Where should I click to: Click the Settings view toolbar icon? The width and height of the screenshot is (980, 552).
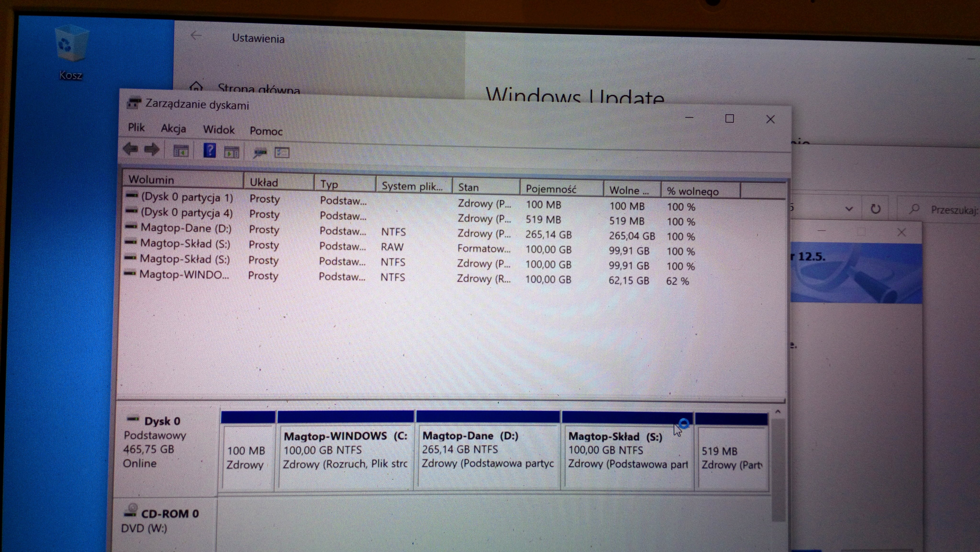tap(282, 153)
